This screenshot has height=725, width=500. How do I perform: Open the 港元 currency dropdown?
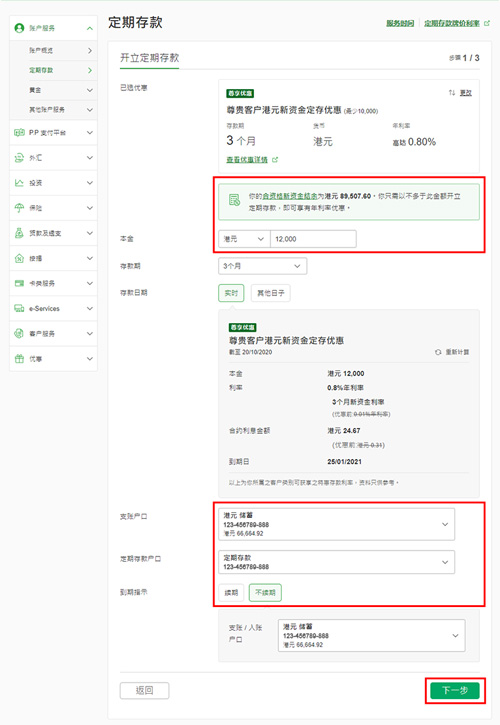(244, 239)
